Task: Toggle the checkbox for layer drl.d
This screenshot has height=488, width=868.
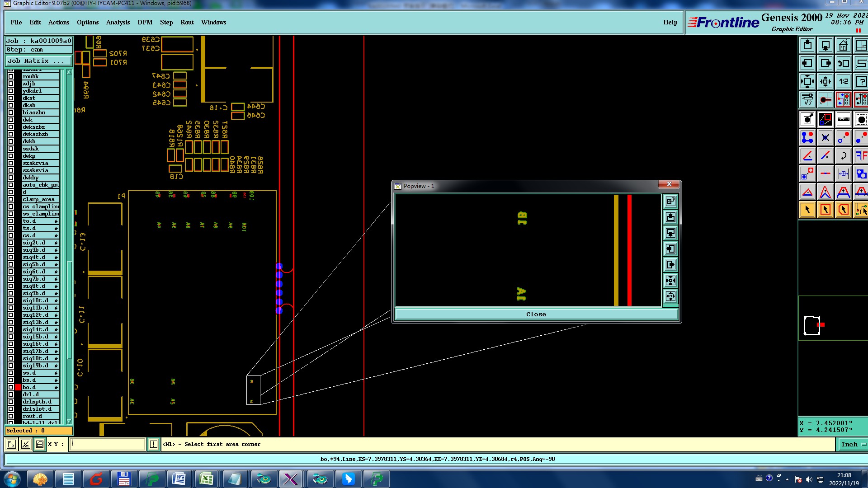Action: click(x=11, y=394)
